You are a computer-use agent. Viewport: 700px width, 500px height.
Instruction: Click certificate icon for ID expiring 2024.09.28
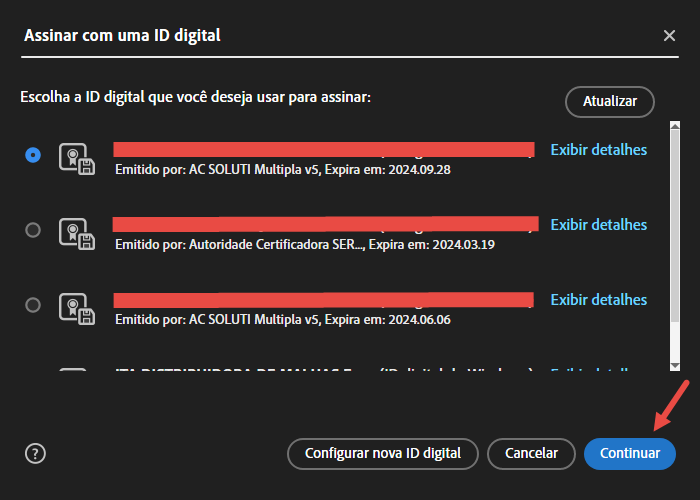76,159
